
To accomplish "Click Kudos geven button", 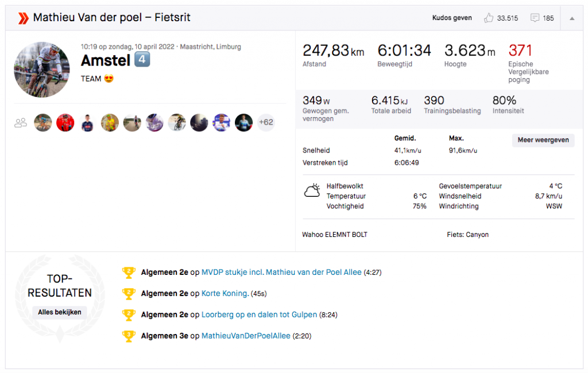I will pyautogui.click(x=452, y=18).
